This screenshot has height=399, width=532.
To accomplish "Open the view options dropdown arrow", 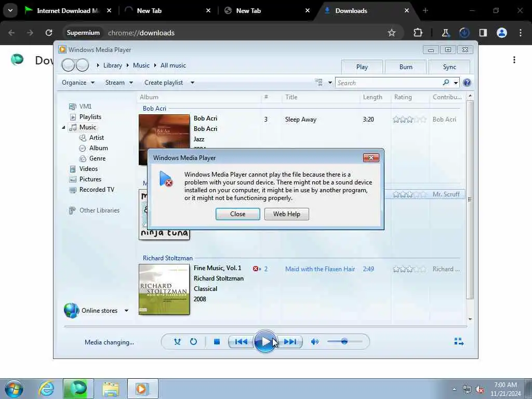I will pos(330,83).
